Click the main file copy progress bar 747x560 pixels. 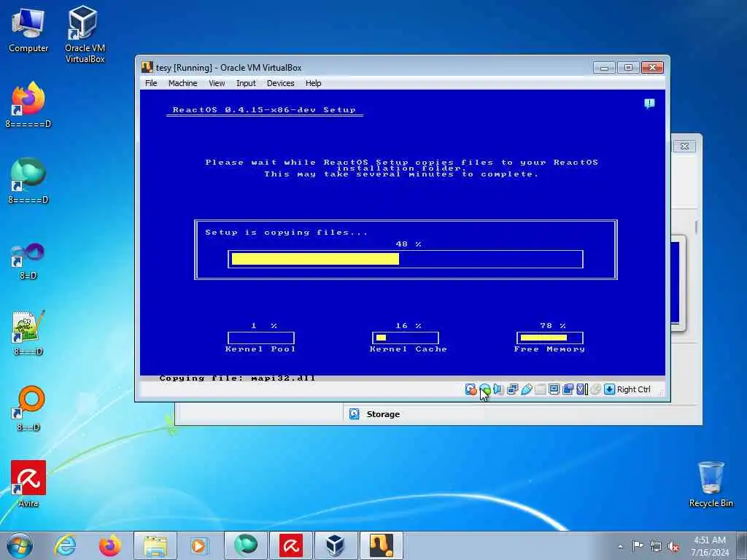coord(406,259)
